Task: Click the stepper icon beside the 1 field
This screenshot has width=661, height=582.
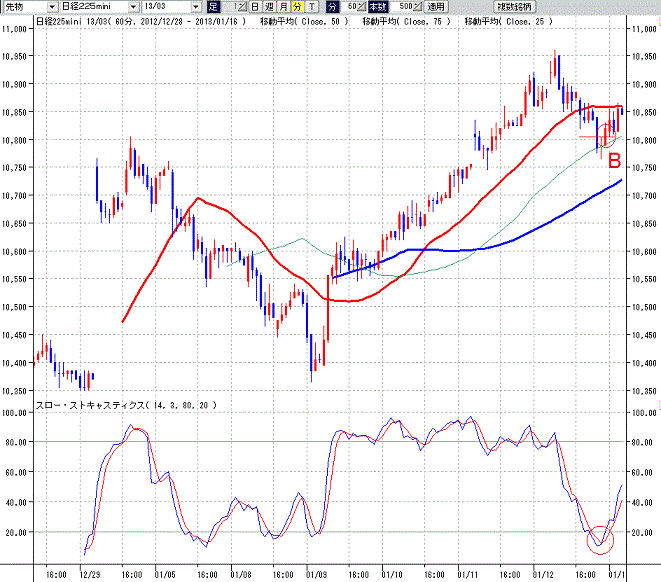Action: 242,7
